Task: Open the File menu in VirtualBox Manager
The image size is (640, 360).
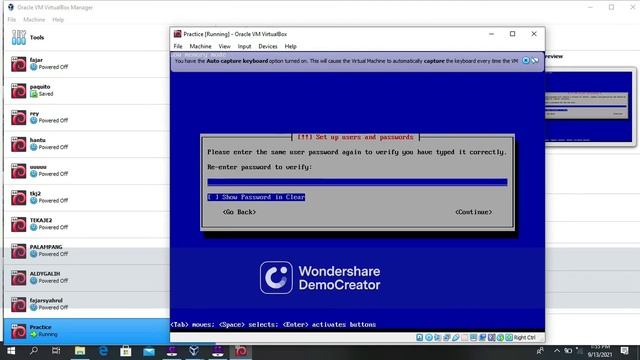Action: 12,20
